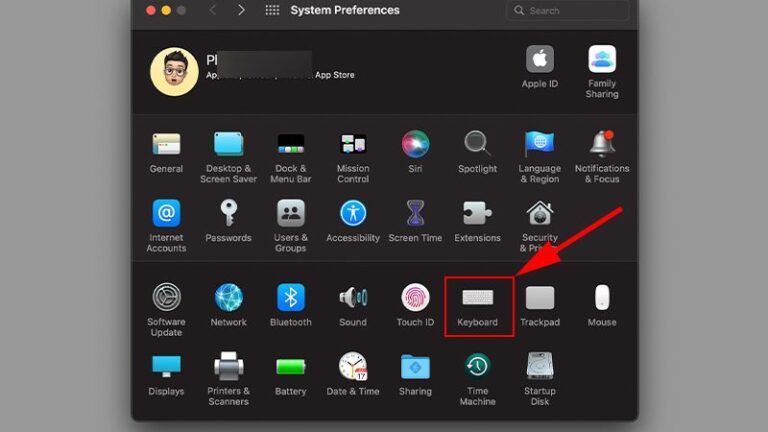Screen dimensions: 768x432
Task: Click the user profile avatar
Action: 174,71
